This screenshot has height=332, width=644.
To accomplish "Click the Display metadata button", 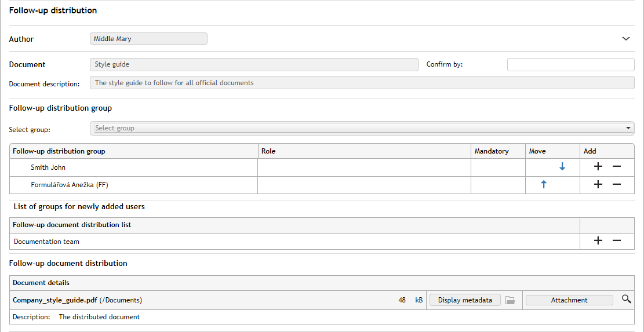I will 465,300.
